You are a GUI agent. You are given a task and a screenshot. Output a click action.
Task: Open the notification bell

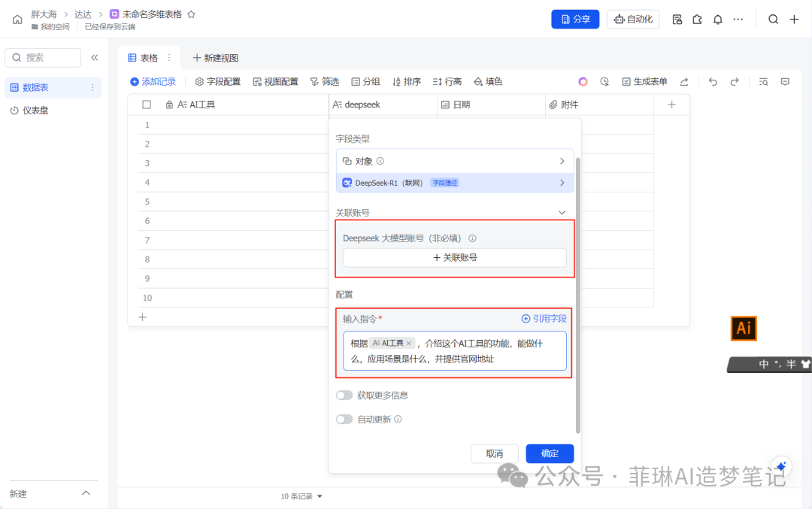tap(717, 20)
